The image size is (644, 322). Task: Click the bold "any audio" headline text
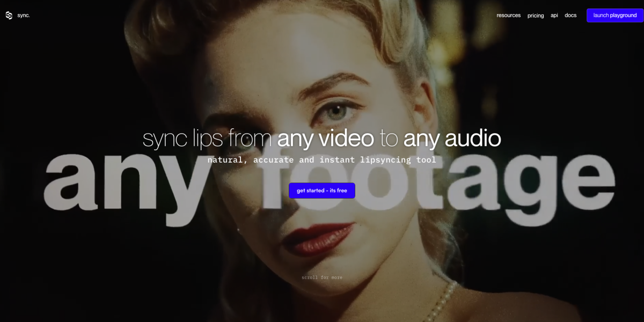452,138
